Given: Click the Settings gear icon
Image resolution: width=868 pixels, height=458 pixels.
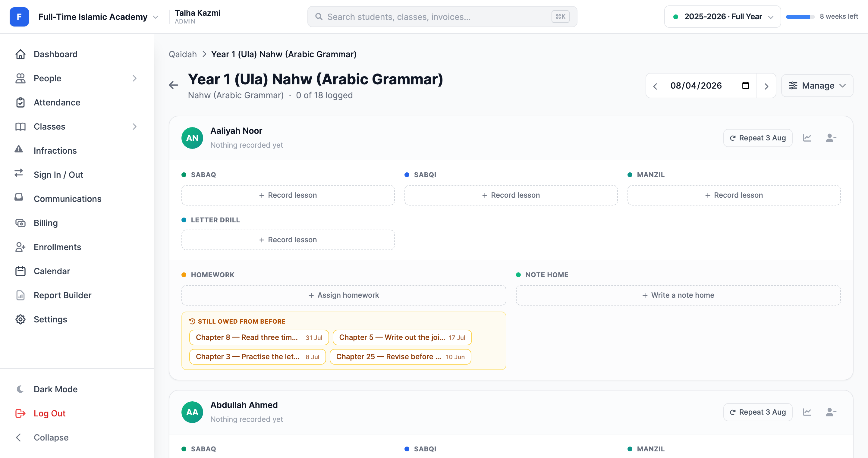Looking at the screenshot, I should point(20,319).
